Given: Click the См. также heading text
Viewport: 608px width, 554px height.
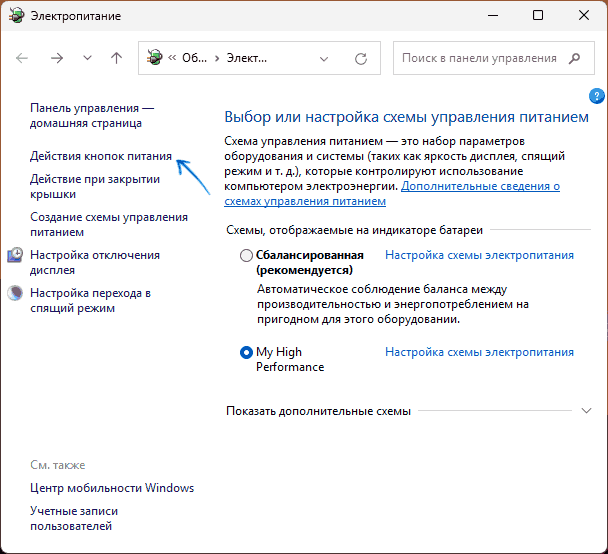Looking at the screenshot, I should pyautogui.click(x=58, y=465).
